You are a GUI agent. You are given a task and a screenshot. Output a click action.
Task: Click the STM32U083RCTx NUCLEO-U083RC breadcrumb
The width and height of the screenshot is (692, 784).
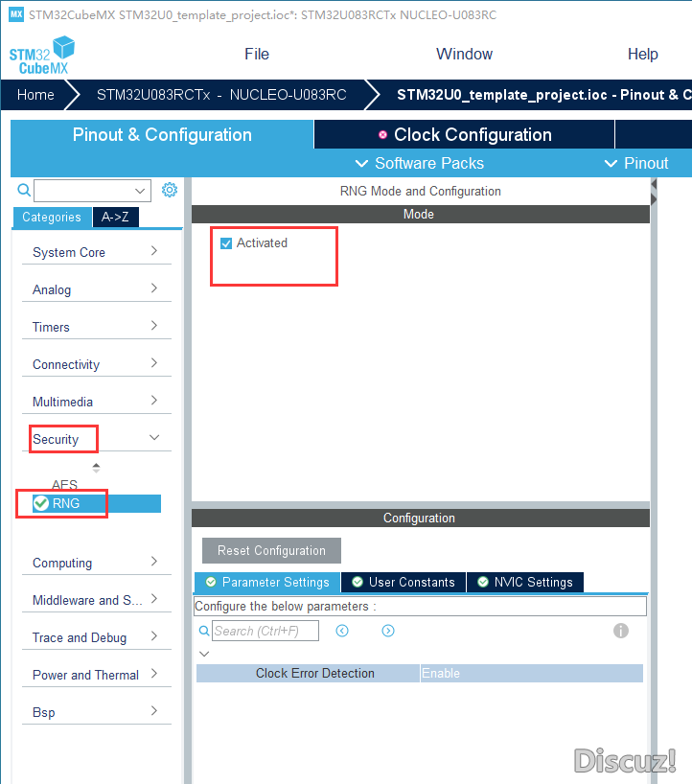pyautogui.click(x=221, y=95)
